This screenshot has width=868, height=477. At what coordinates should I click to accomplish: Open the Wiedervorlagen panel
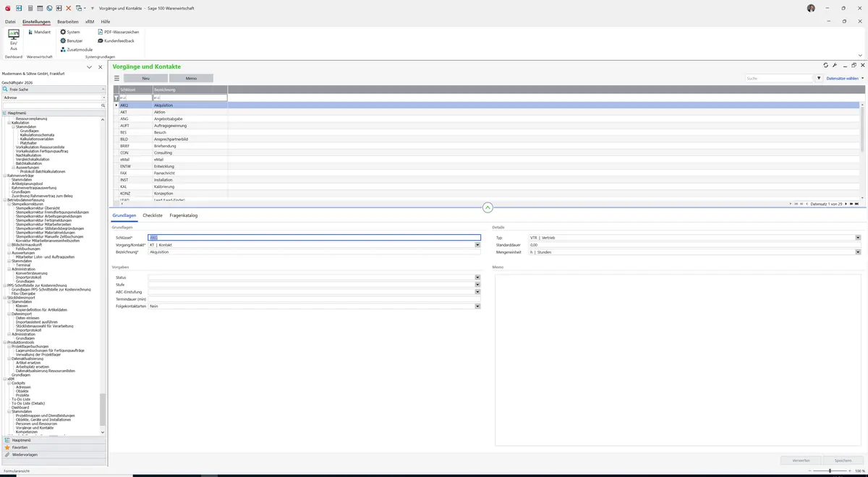tap(54, 455)
